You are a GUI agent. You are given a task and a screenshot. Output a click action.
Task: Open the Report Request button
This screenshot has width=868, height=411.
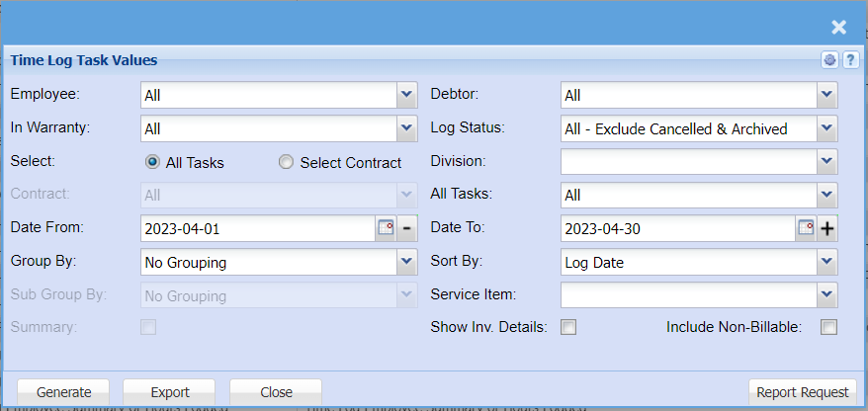802,392
